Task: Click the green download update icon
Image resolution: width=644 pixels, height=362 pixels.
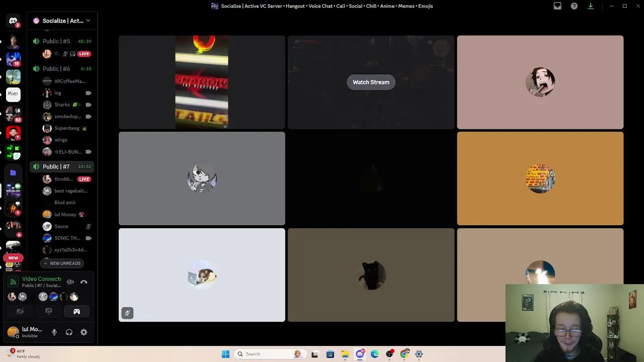Action: coord(591,6)
